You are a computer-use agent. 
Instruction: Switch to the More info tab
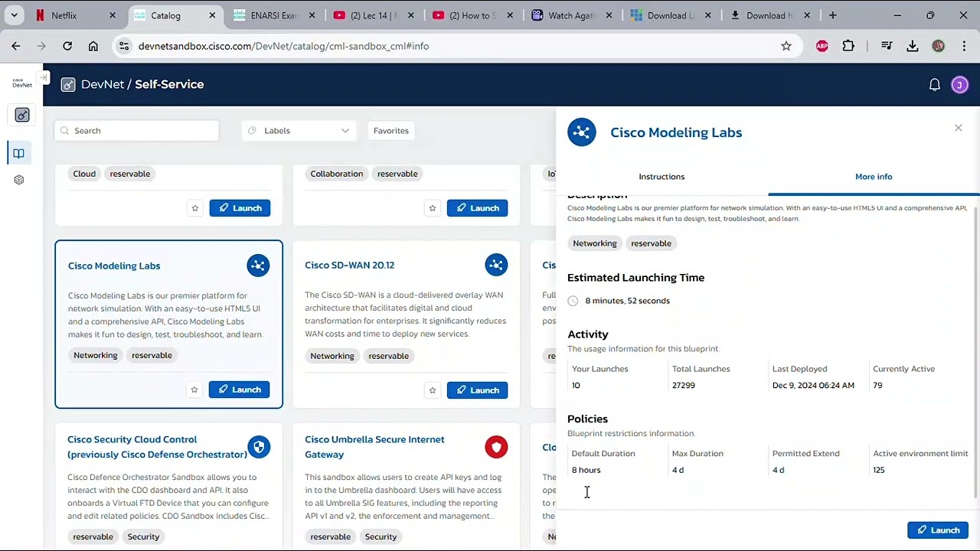(x=874, y=177)
